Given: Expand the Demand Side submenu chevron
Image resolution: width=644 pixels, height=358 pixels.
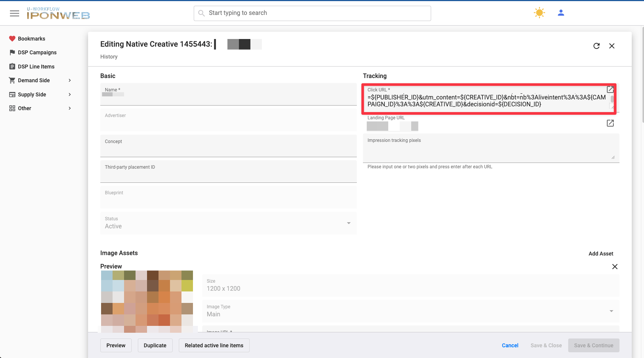Looking at the screenshot, I should click(70, 80).
